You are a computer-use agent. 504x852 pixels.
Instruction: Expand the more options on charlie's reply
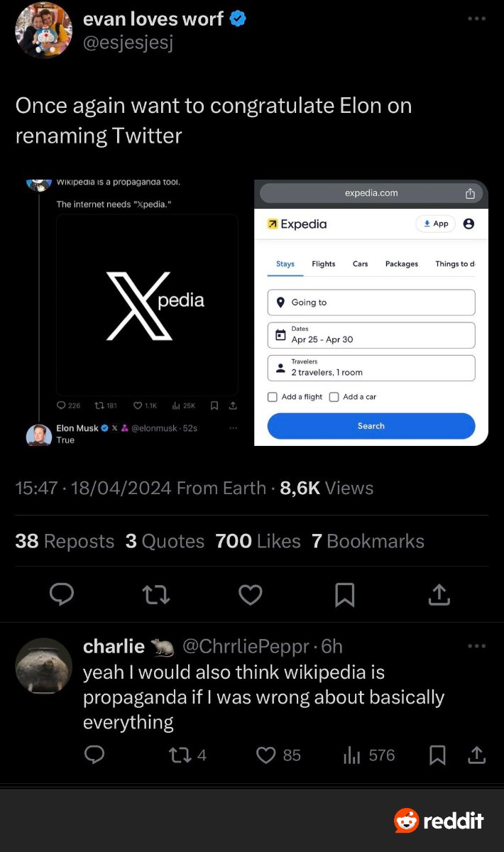pyautogui.click(x=476, y=646)
